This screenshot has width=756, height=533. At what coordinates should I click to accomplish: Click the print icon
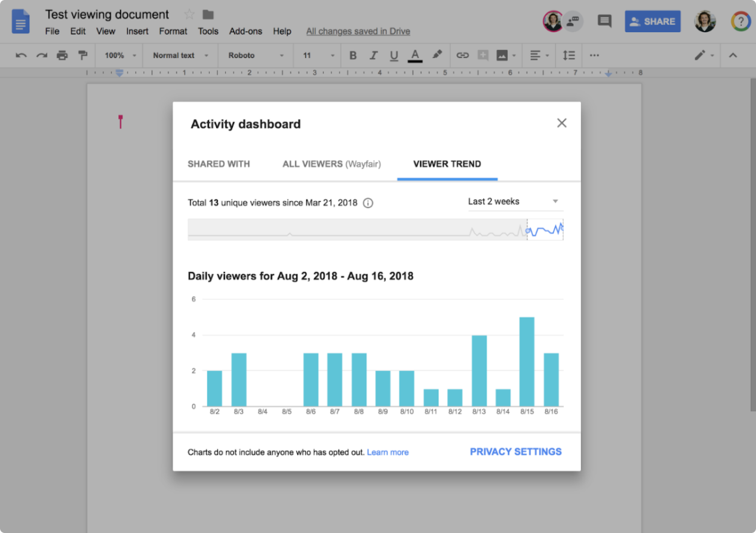[62, 56]
